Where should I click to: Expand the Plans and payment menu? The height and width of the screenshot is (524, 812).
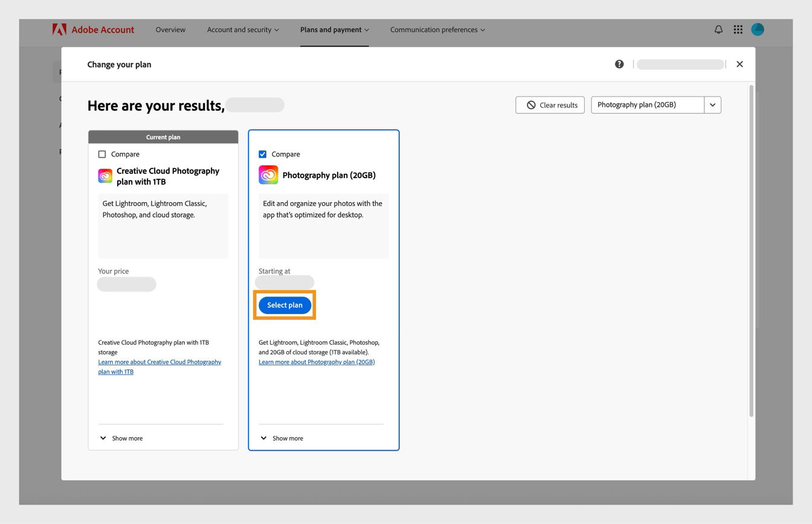[x=334, y=29]
